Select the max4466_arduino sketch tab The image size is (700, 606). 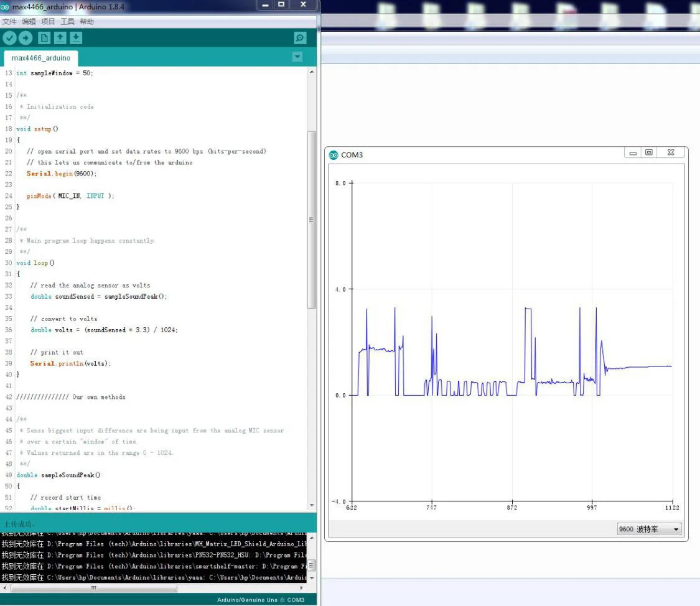pos(41,58)
